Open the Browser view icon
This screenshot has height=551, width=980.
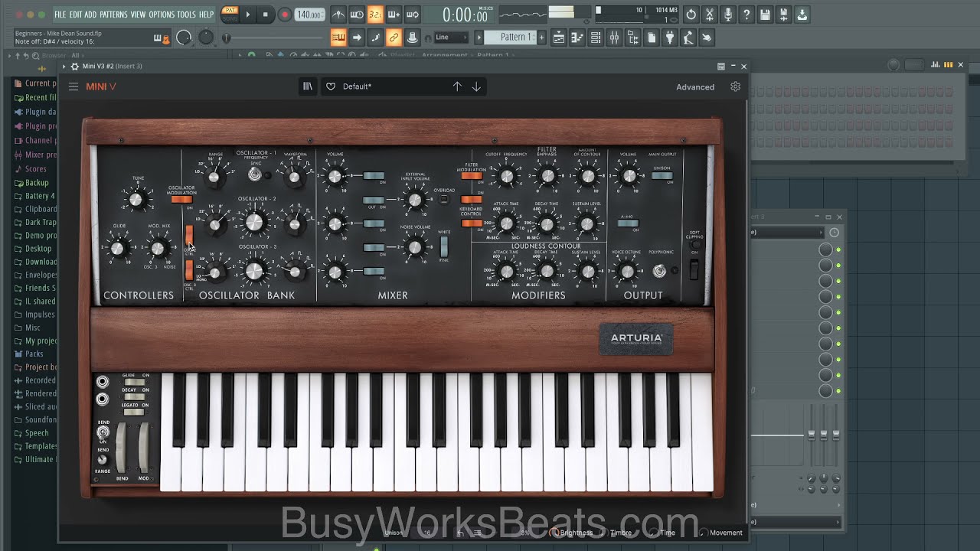tap(632, 37)
